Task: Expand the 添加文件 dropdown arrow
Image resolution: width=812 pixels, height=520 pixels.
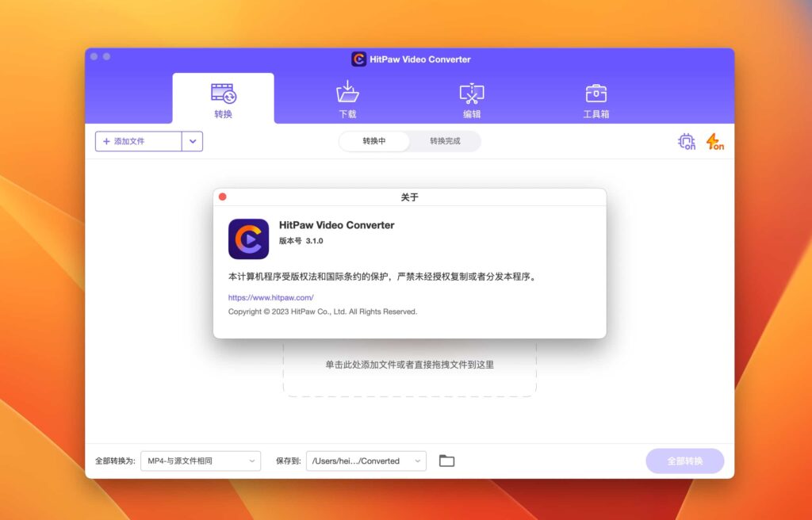Action: 191,140
